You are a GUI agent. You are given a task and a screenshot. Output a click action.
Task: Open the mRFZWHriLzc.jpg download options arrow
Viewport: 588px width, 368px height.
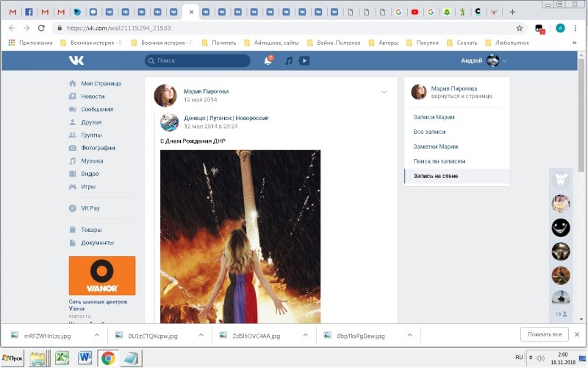point(96,335)
